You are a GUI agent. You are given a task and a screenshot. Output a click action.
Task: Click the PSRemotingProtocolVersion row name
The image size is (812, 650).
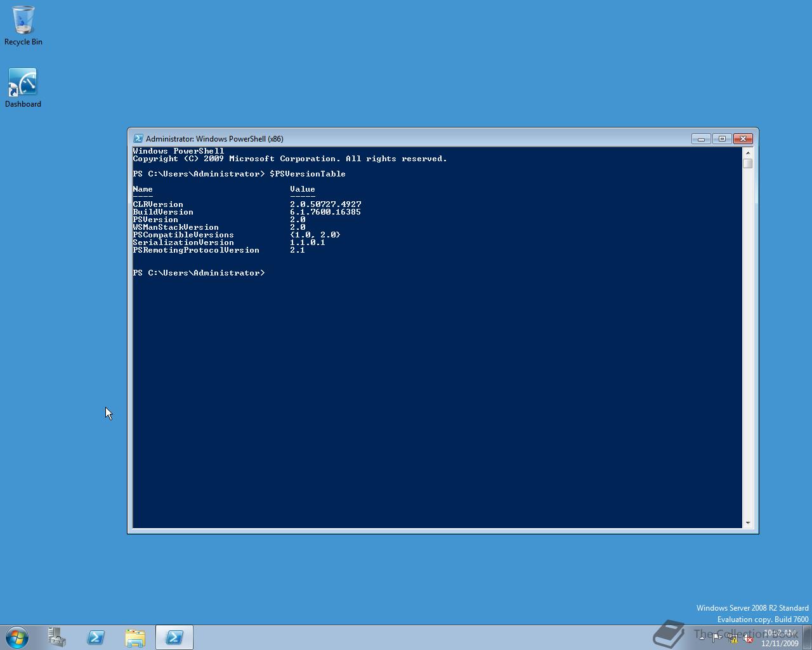tap(196, 250)
